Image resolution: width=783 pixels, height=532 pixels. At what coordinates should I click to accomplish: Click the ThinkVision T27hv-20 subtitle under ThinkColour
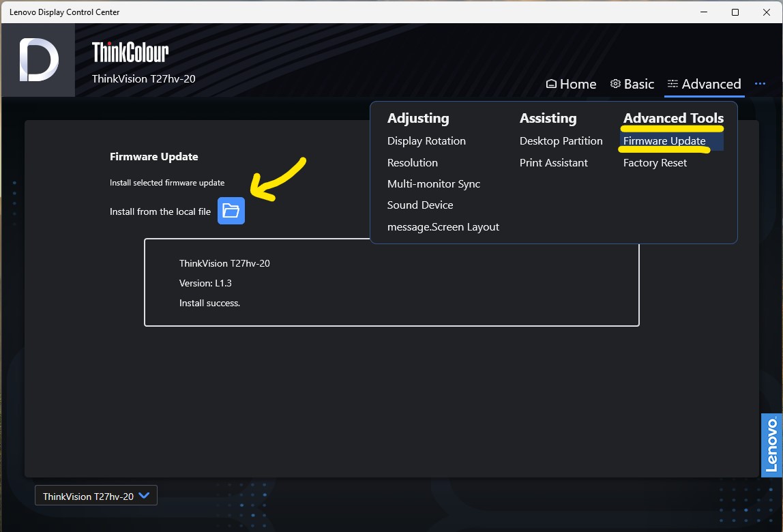point(143,79)
